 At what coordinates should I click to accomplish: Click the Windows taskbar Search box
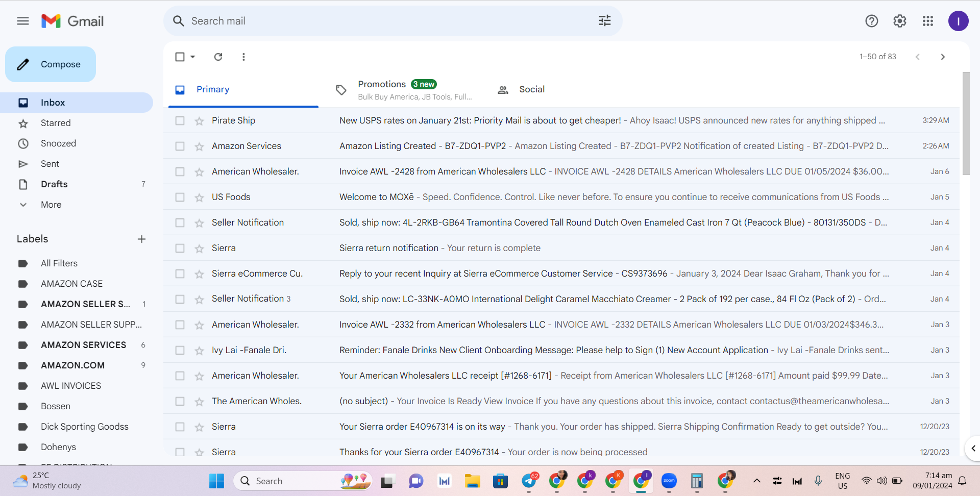[x=303, y=481]
